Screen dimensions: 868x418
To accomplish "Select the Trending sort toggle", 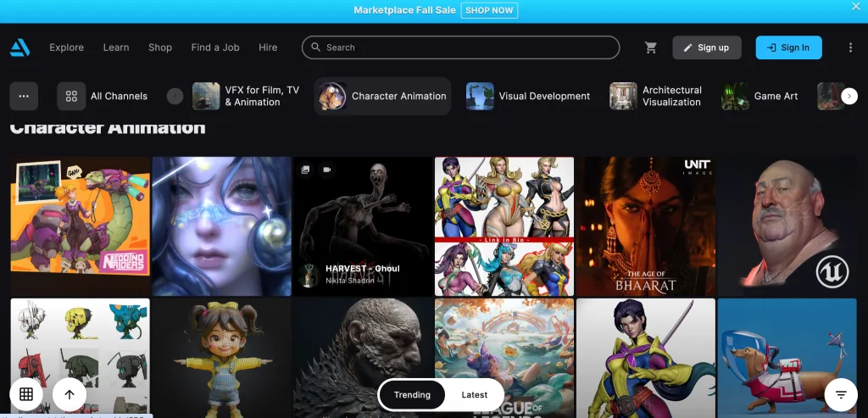I will click(x=412, y=395).
